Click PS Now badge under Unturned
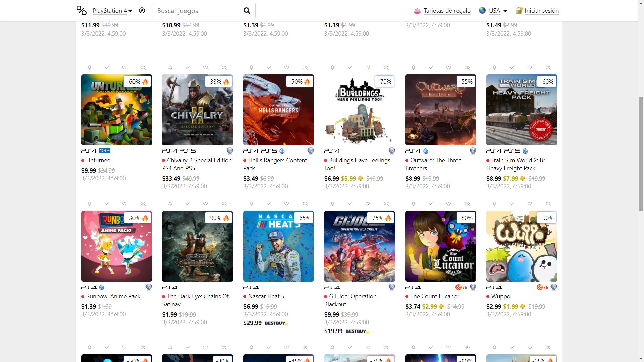Viewport: 644px width, 362px height. (105, 151)
